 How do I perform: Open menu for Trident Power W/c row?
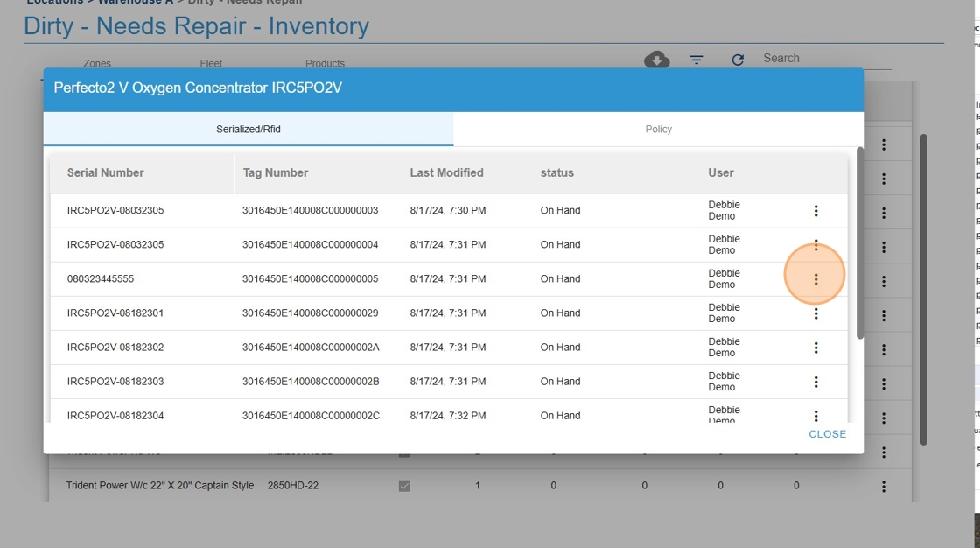click(884, 486)
